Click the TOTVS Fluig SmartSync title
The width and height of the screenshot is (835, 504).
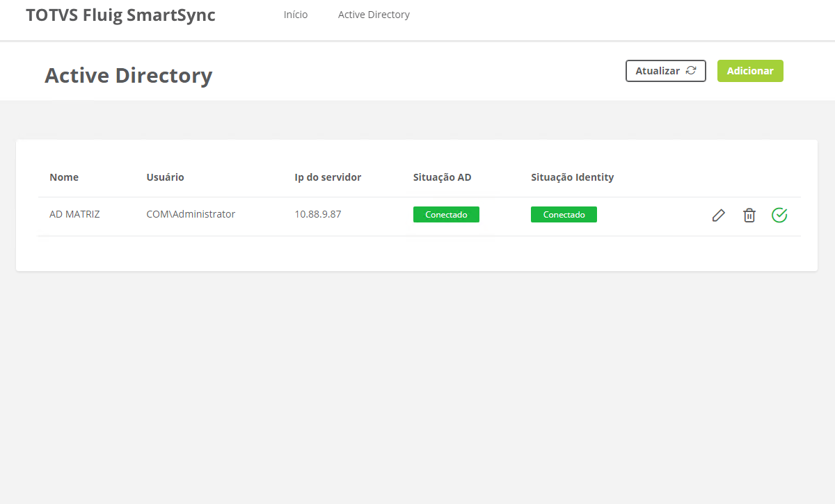[x=120, y=15]
